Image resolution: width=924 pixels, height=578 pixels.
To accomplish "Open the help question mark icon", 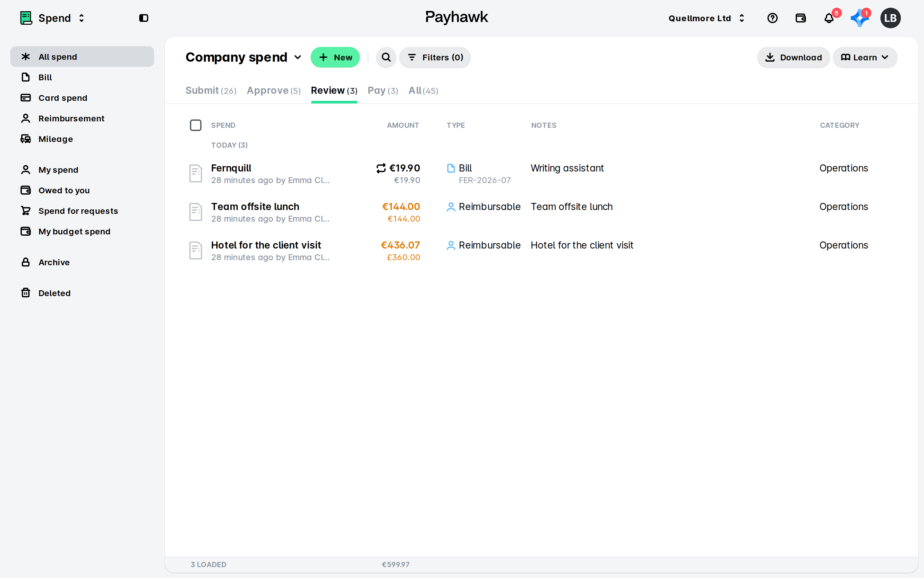I will (x=773, y=18).
